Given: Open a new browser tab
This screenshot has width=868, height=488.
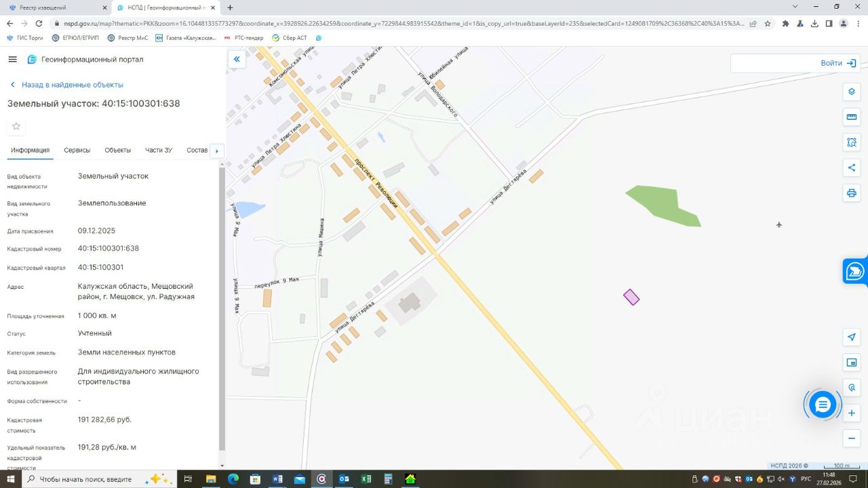Looking at the screenshot, I should 230,7.
